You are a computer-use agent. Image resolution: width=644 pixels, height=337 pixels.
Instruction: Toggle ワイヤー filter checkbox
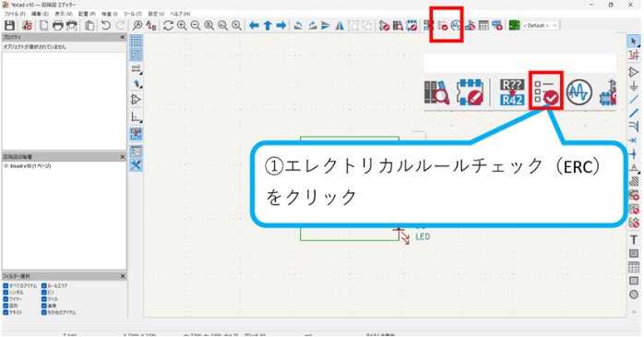(x=6, y=299)
